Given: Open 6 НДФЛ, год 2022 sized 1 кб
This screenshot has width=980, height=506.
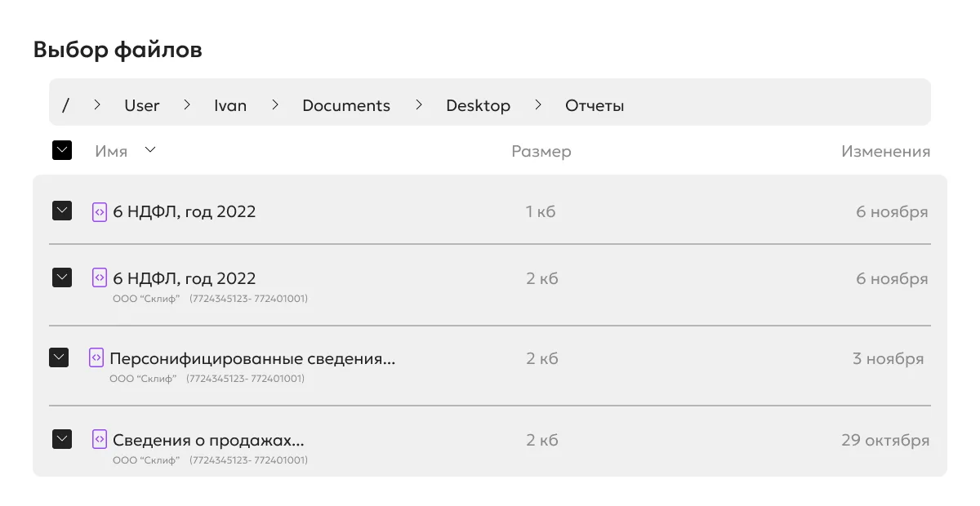Looking at the screenshot, I should coord(185,211).
